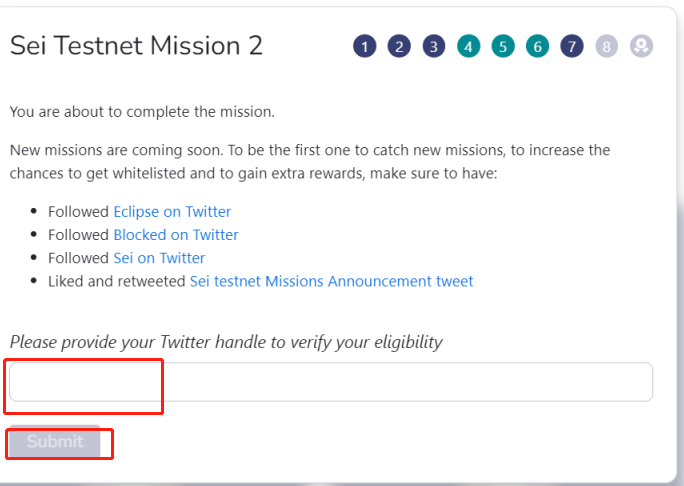The height and width of the screenshot is (486, 684).
Task: Go to mission step 1 circle
Action: pyautogui.click(x=365, y=46)
